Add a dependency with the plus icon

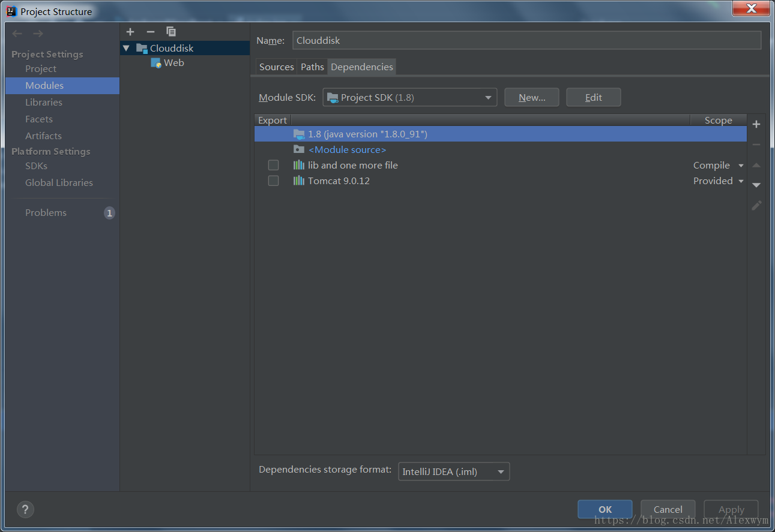point(756,124)
